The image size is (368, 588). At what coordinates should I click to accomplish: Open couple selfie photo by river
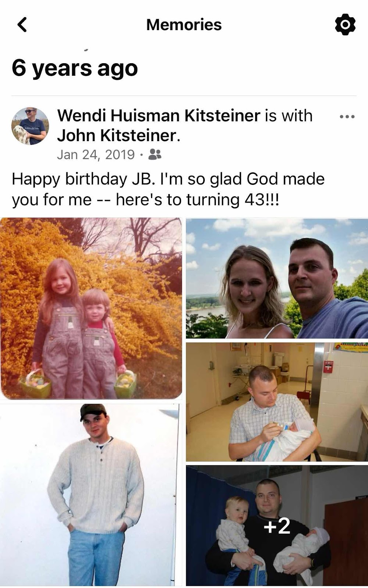click(x=277, y=278)
